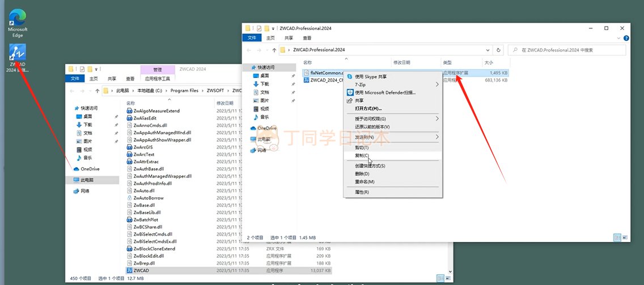
Task: Choose Copy 复制(C) from the context menu
Action: pos(362,156)
